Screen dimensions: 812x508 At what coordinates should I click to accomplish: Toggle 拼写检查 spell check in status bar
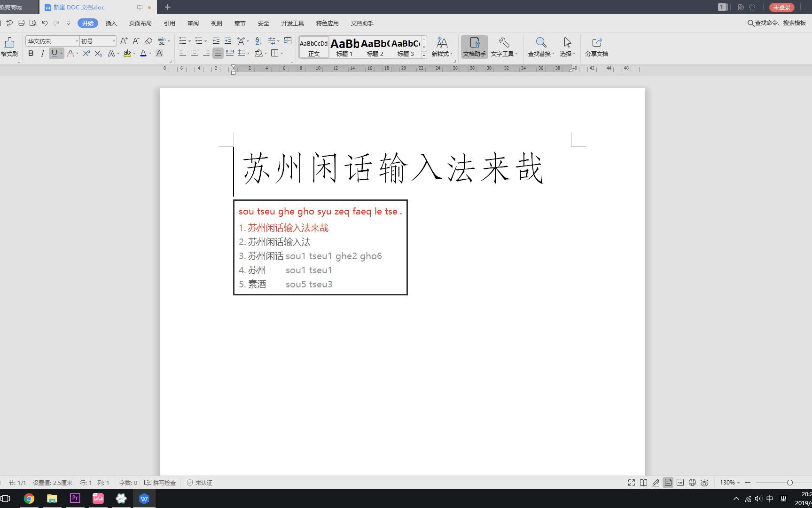tap(160, 483)
